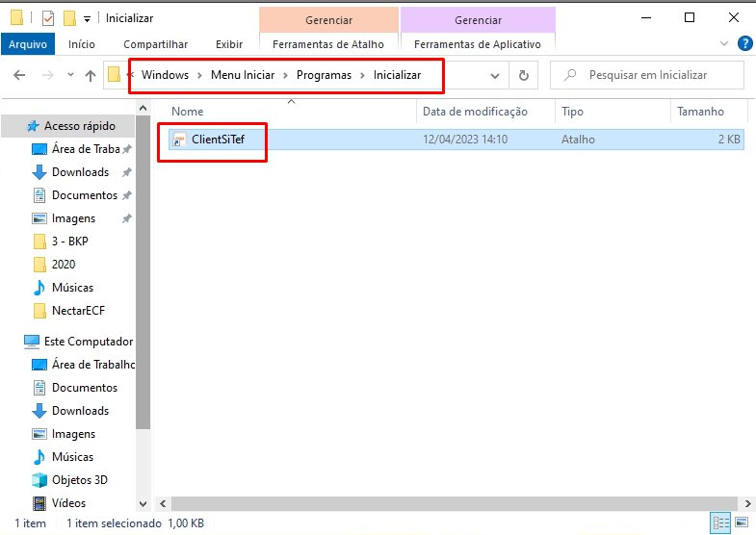Viewport: 756px width, 535px height.
Task: Open the Quick Access Toolbar customize dropdown
Action: (88, 18)
